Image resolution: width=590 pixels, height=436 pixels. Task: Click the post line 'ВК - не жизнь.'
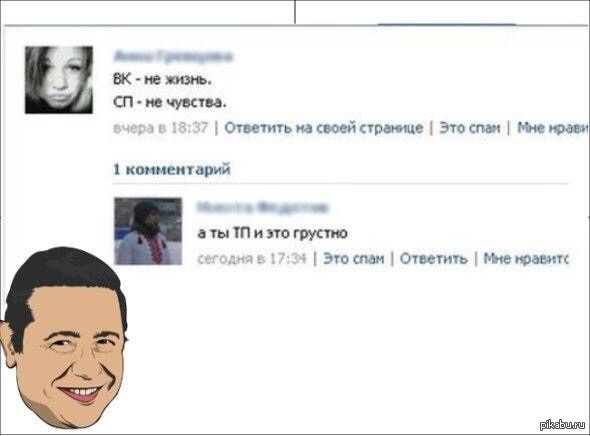163,79
